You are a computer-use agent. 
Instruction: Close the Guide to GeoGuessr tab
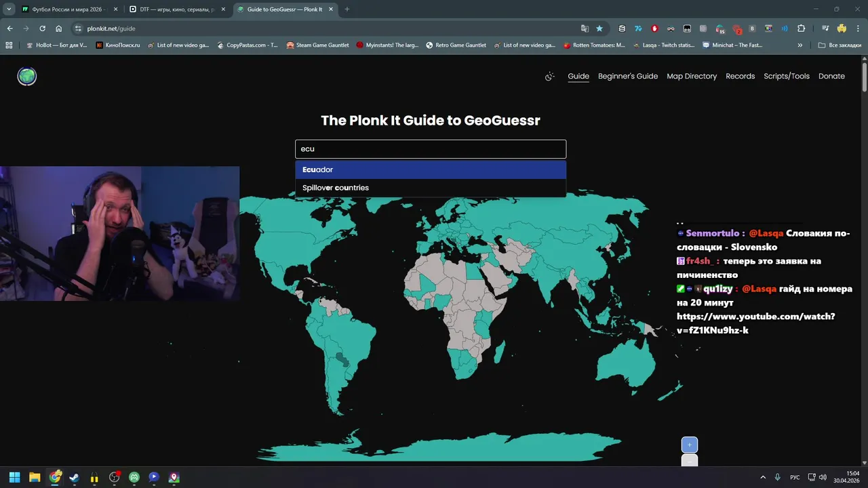(330, 9)
